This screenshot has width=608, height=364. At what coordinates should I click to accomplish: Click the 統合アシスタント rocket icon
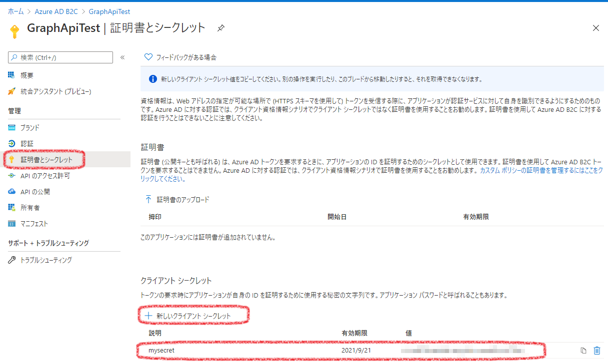click(12, 91)
